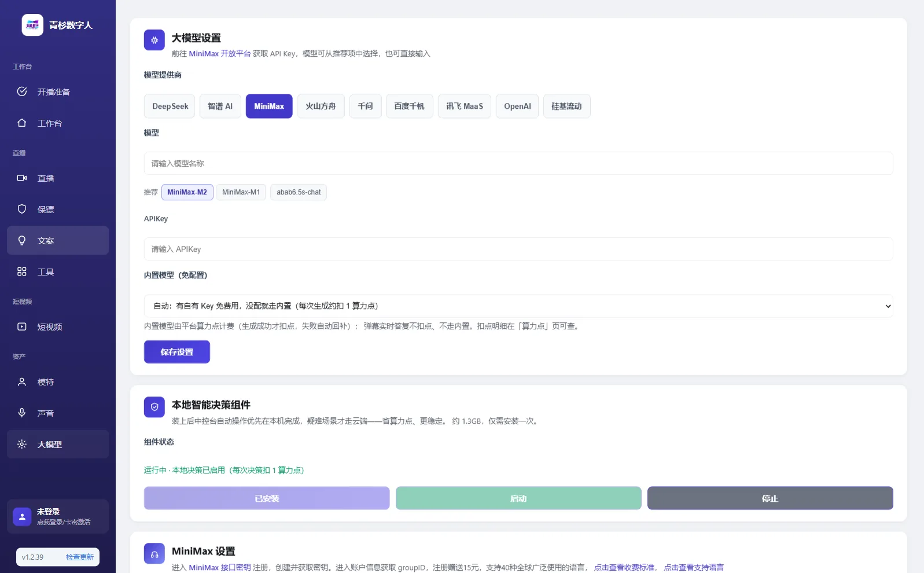The height and width of the screenshot is (573, 924).
Task: Choose recommended model MiniMax-M2
Action: point(187,192)
